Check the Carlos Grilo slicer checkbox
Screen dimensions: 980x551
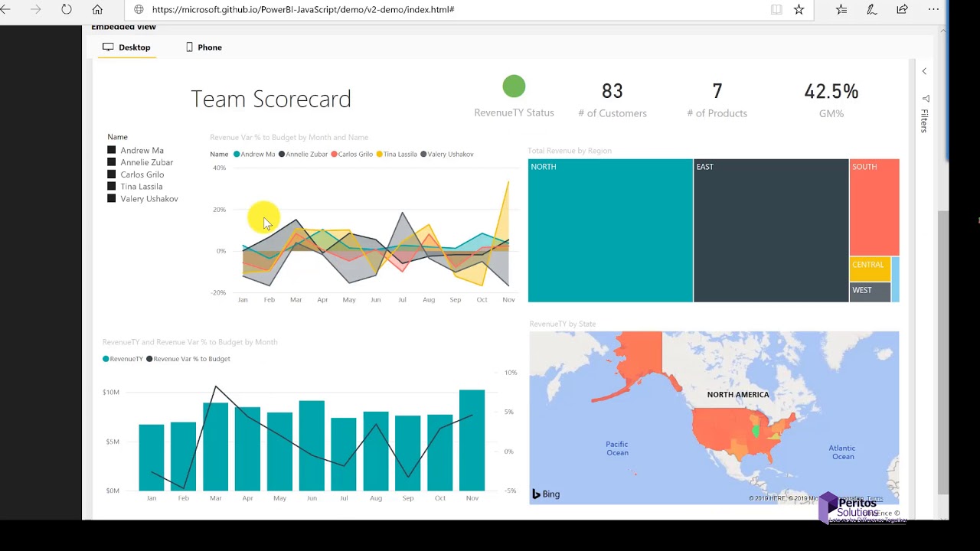click(112, 174)
